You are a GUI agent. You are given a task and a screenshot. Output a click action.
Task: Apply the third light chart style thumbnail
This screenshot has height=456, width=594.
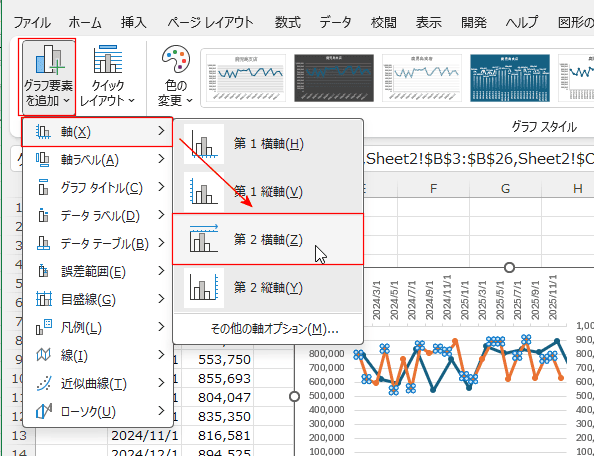(422, 78)
